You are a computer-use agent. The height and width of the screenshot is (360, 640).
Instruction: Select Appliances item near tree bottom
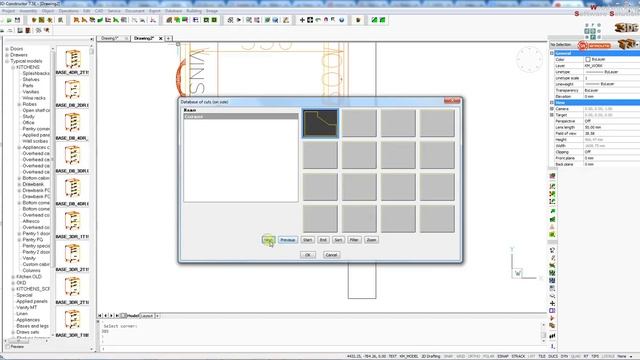[28, 320]
